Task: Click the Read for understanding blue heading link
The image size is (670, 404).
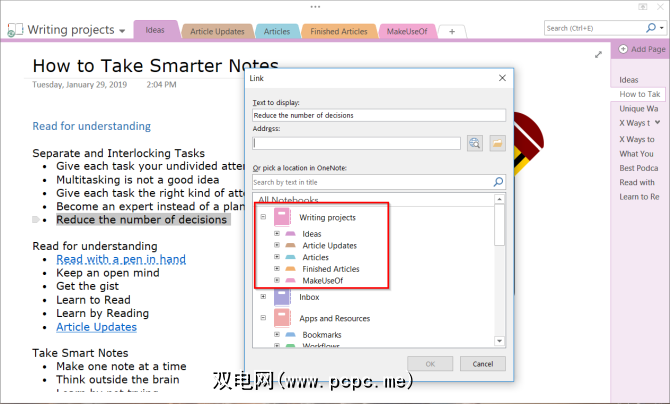Action: click(x=92, y=126)
